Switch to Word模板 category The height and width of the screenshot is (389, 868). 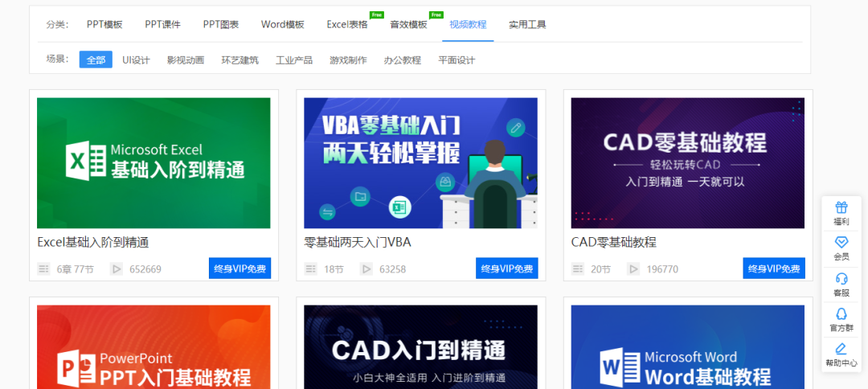pos(283,24)
